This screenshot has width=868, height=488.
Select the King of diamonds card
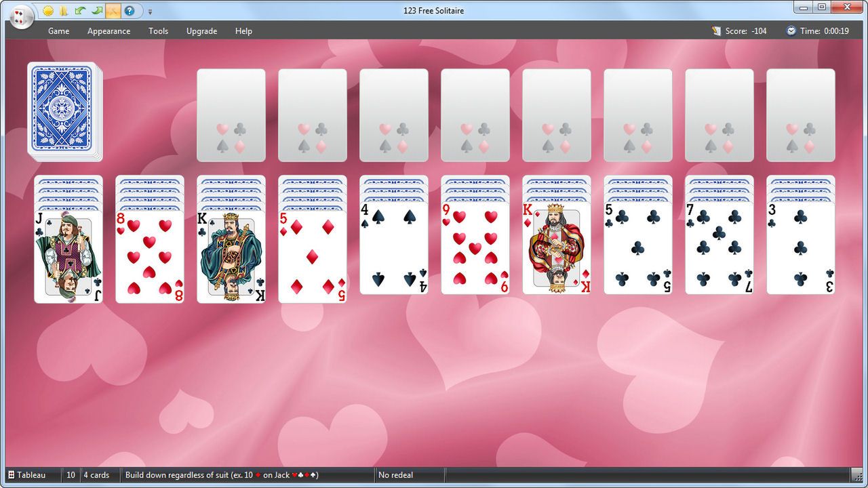pyautogui.click(x=557, y=248)
